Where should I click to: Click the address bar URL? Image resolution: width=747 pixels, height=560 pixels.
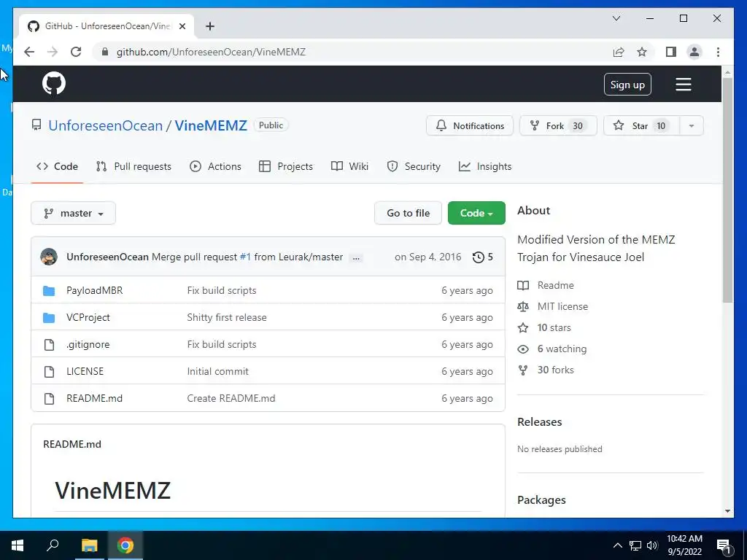[x=211, y=52]
